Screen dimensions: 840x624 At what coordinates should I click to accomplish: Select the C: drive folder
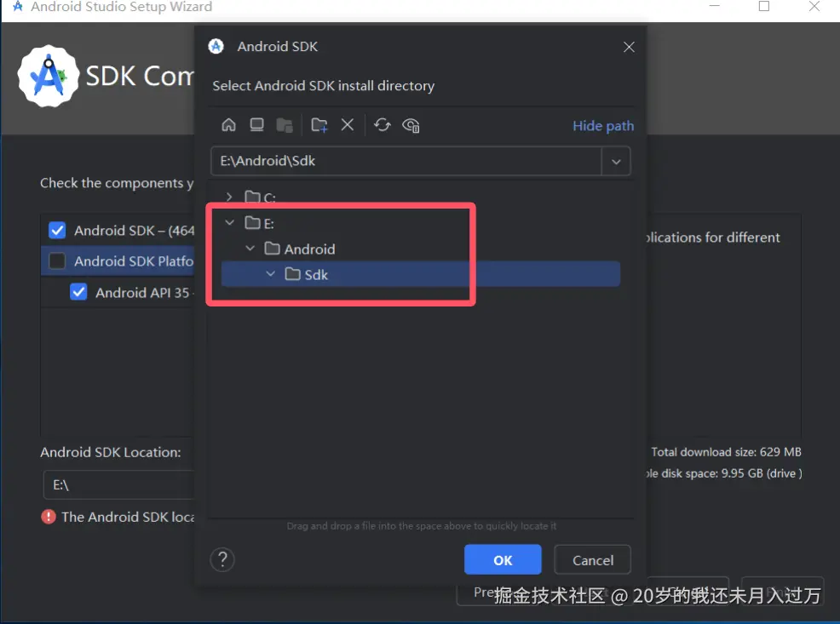click(x=260, y=198)
